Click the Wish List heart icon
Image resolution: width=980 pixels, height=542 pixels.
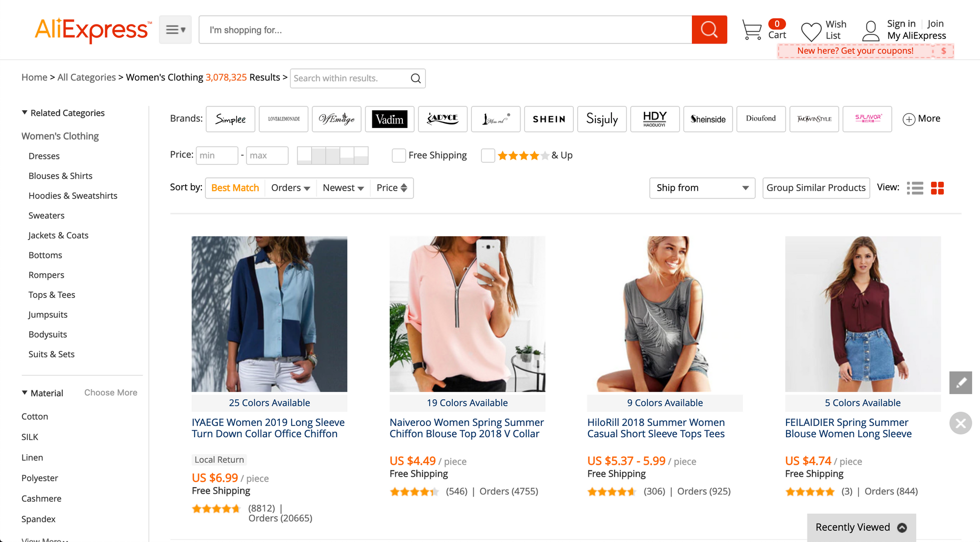pyautogui.click(x=811, y=31)
